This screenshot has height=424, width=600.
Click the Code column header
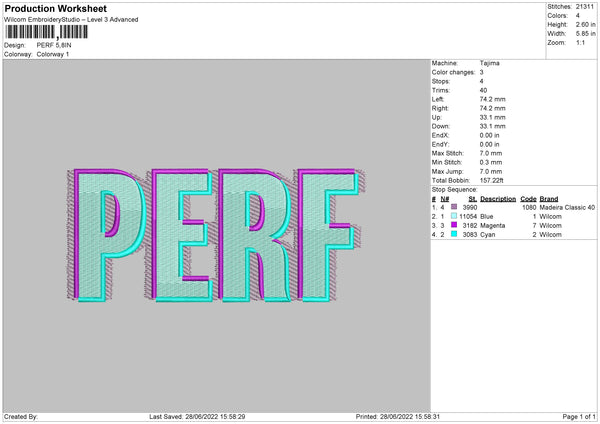(528, 198)
